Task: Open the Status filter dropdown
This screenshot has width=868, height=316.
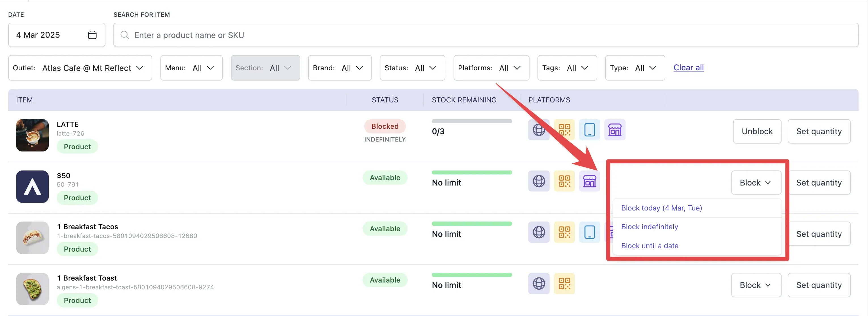Action: [x=412, y=68]
